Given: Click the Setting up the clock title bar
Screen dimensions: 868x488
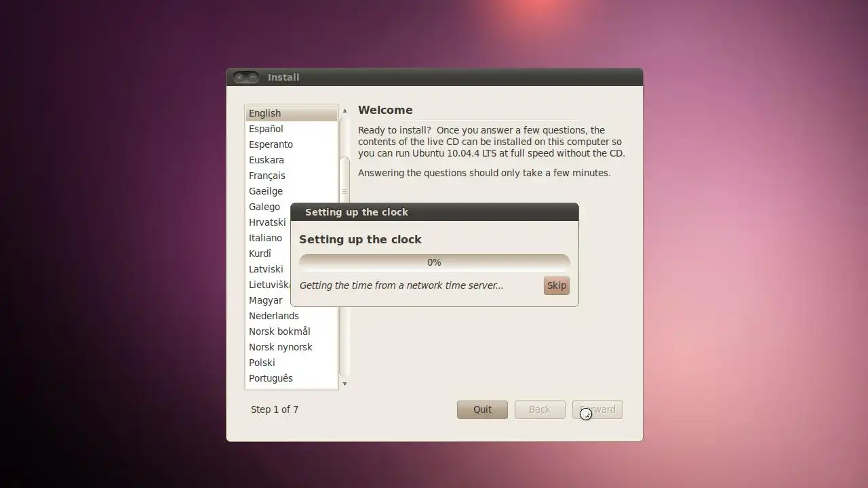Looking at the screenshot, I should point(434,212).
